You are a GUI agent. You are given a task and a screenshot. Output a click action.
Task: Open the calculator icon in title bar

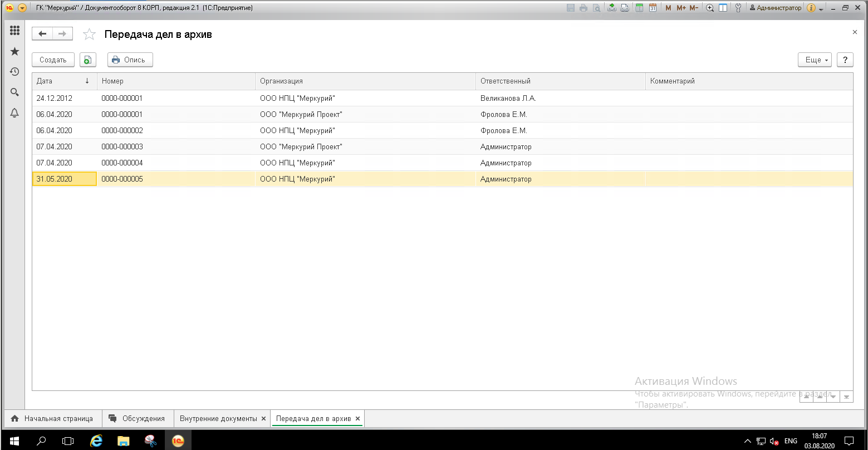click(640, 8)
